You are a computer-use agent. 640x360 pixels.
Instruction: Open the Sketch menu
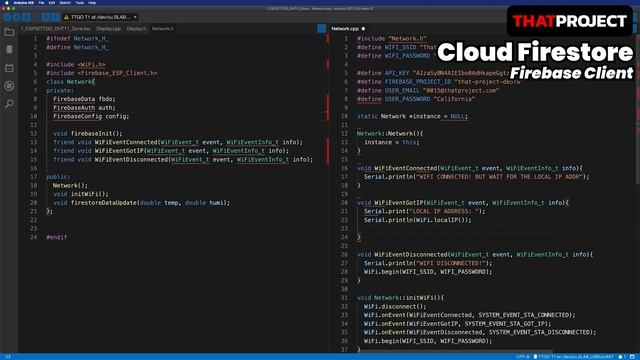[65, 2]
